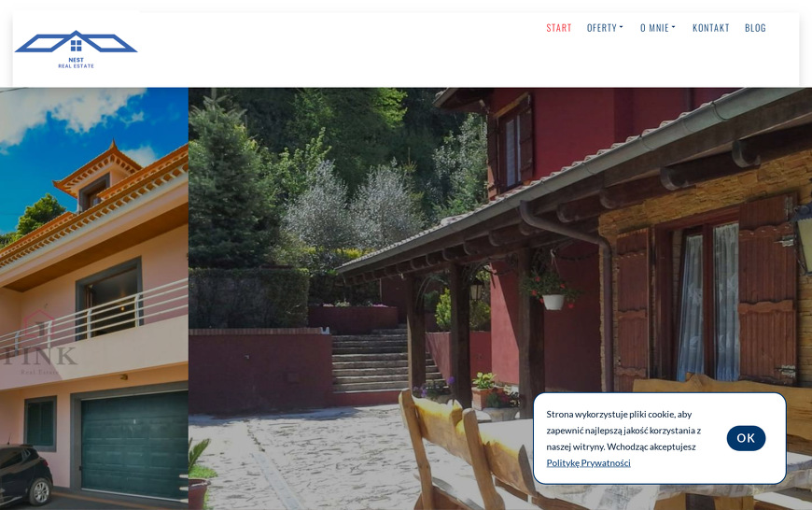Viewport: 812px width, 510px height.
Task: Click the hanging white flower pot in photo
Action: (x=553, y=302)
